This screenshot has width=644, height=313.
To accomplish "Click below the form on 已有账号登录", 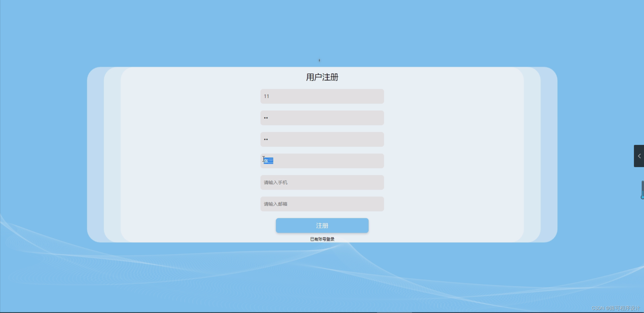I will 322,239.
